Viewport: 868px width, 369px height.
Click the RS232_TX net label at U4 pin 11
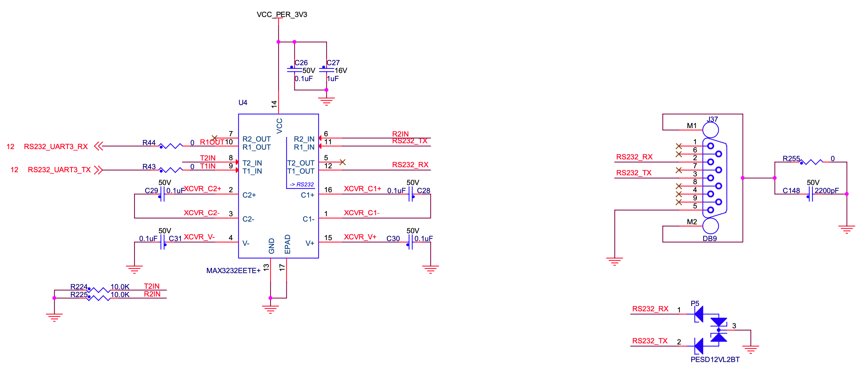pyautogui.click(x=409, y=141)
